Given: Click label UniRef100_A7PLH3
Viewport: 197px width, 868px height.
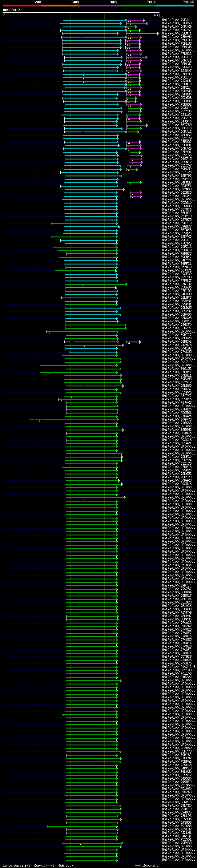Looking at the screenshot, I should [x=177, y=74].
